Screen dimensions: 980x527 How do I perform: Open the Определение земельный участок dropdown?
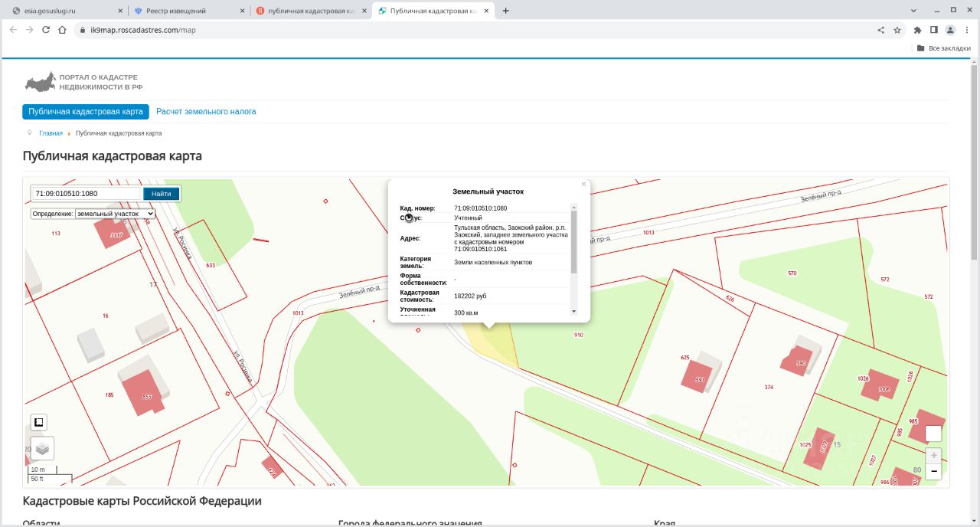(115, 214)
